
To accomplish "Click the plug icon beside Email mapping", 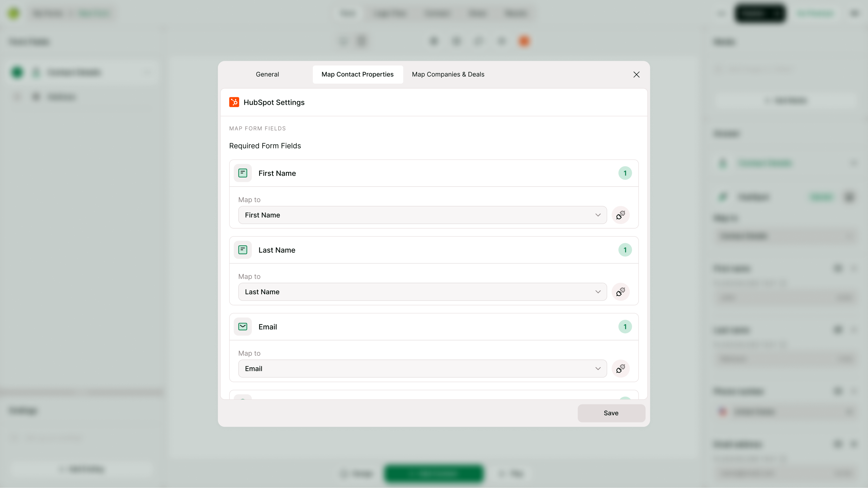I will click(x=620, y=369).
